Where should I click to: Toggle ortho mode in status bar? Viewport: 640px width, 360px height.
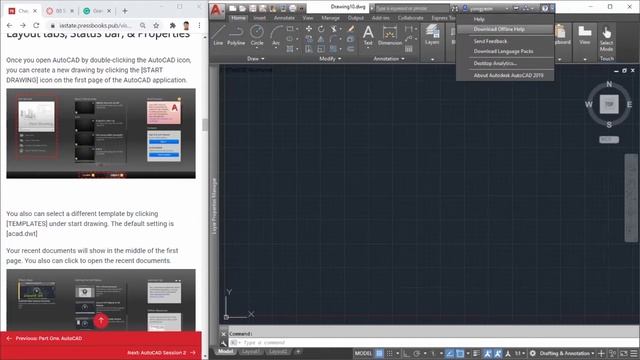coord(406,353)
